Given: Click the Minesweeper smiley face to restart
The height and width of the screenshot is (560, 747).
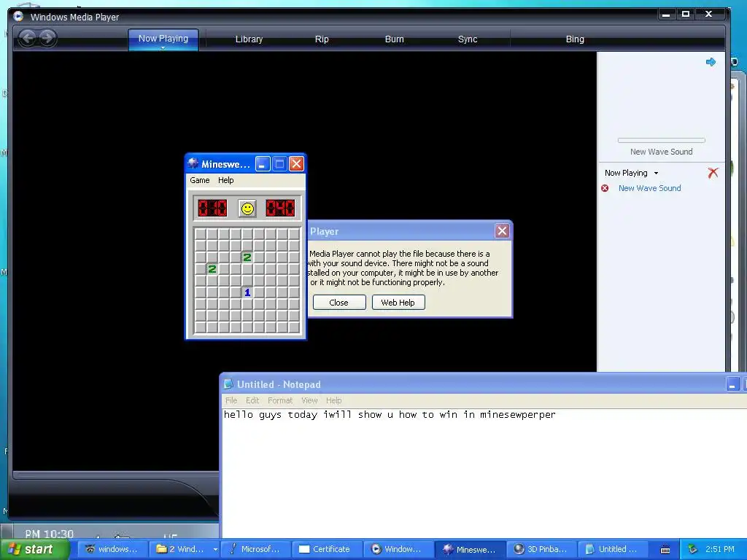Looking at the screenshot, I should 247,209.
